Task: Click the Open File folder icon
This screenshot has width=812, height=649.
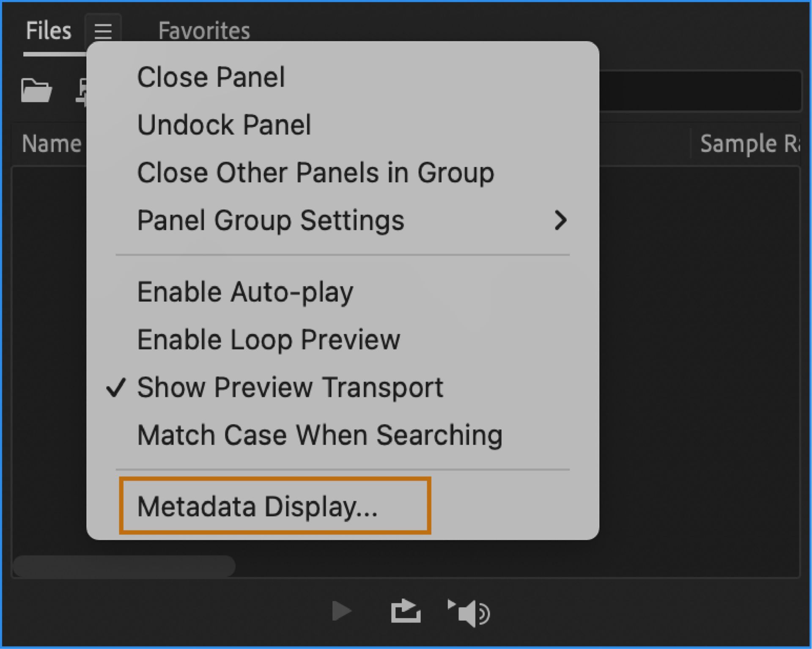Action: click(x=36, y=90)
